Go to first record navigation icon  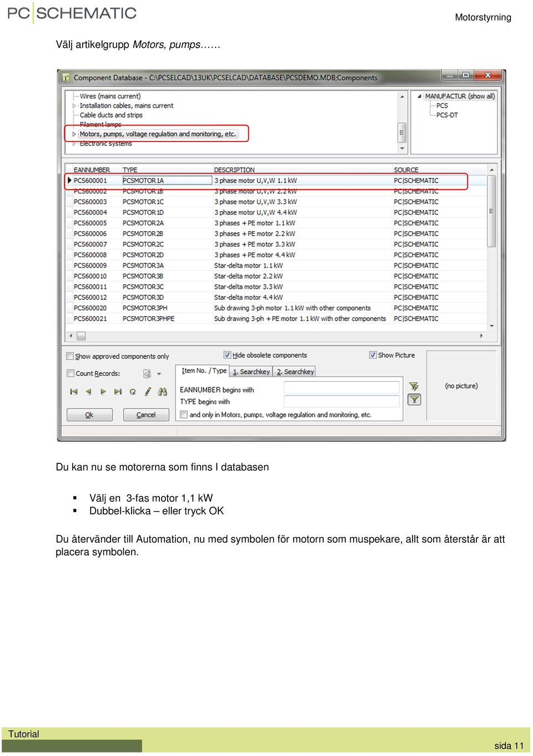click(x=74, y=392)
